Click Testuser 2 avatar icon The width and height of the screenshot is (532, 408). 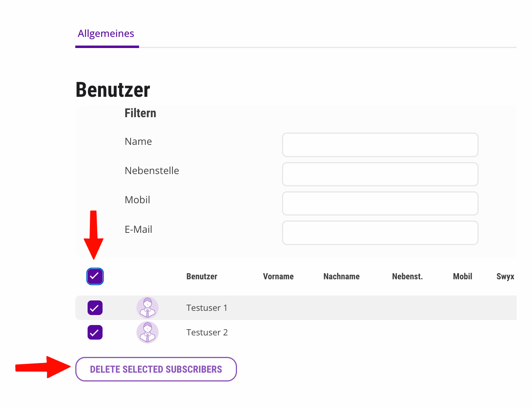(x=148, y=332)
